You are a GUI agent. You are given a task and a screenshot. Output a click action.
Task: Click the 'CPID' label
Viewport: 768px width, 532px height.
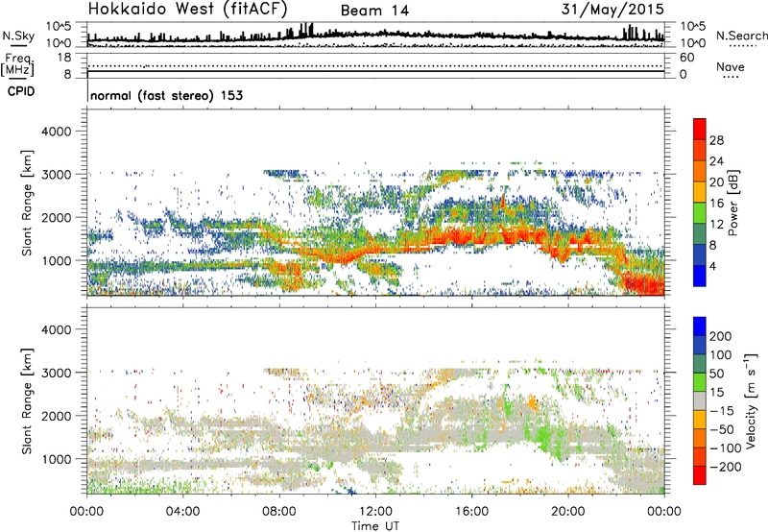coord(21,91)
